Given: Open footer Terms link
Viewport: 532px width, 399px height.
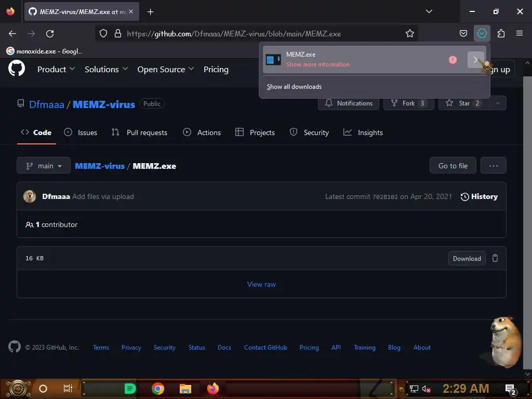Looking at the screenshot, I should (x=101, y=348).
